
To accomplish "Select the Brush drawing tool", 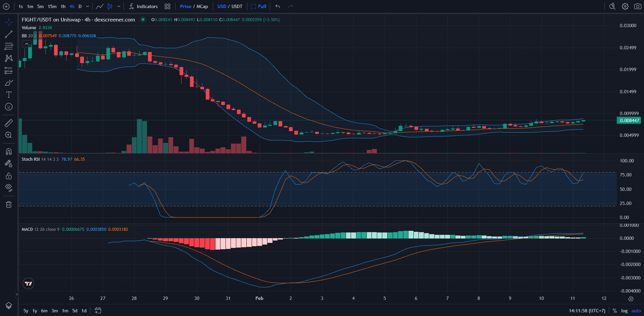I will [8, 82].
